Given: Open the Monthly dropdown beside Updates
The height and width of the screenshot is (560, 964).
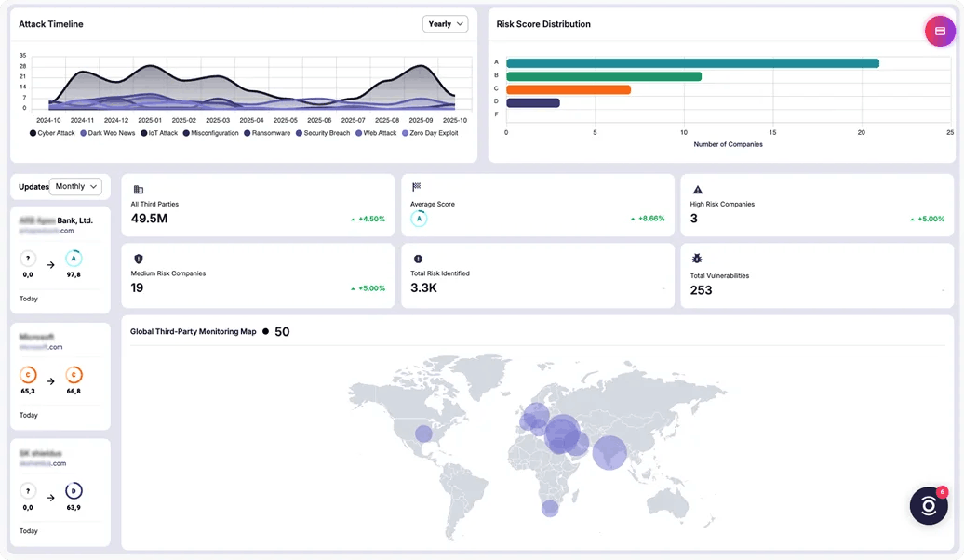Looking at the screenshot, I should 75,186.
